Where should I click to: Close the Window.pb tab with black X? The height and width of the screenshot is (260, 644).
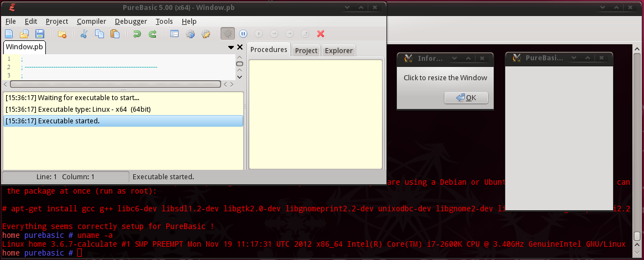240,48
